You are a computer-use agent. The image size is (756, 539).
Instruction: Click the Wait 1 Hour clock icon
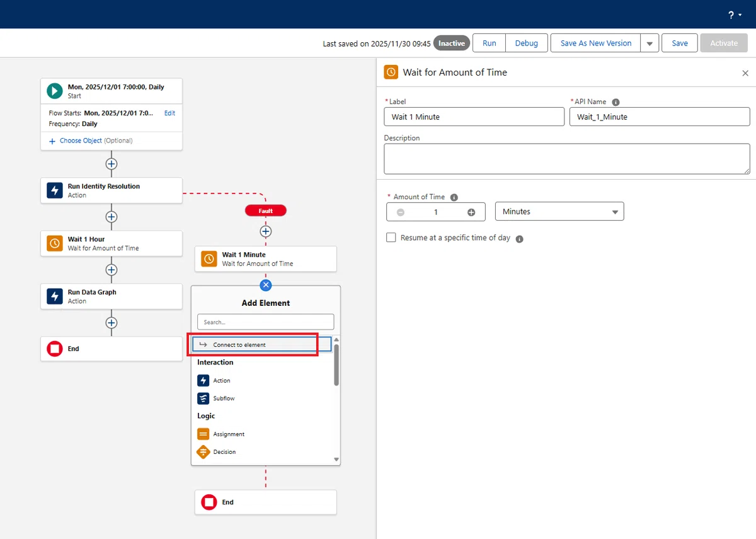55,243
